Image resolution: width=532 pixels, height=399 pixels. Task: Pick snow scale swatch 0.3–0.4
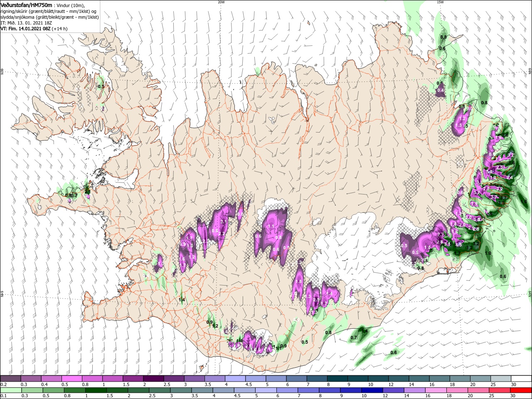point(31,379)
